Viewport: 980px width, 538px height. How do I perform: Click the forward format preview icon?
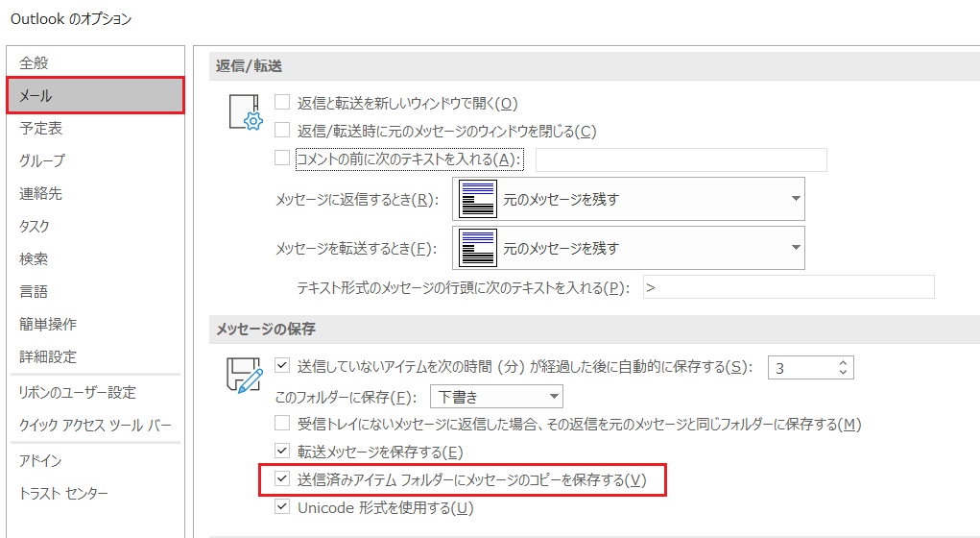pyautogui.click(x=478, y=248)
